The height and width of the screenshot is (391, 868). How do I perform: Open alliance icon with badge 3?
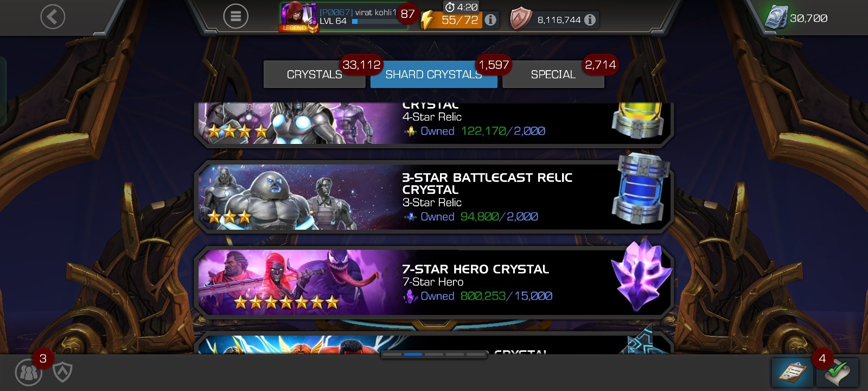click(29, 373)
